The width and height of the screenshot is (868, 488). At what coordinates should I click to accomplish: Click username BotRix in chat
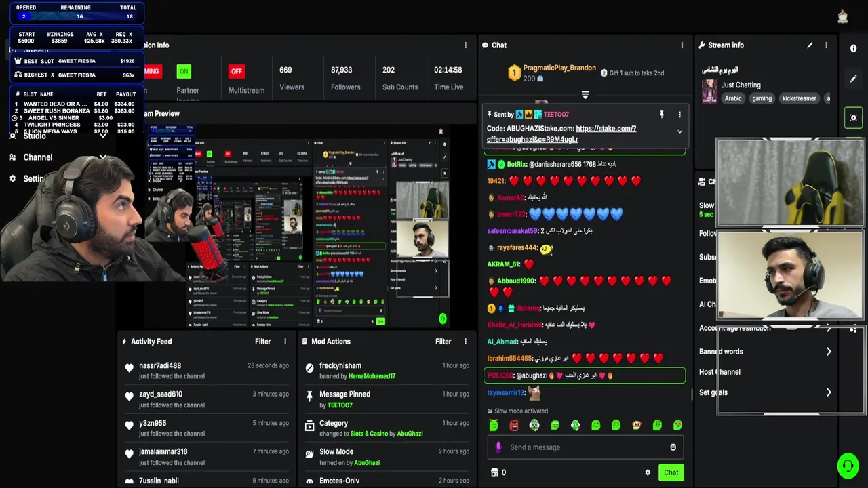pyautogui.click(x=516, y=165)
